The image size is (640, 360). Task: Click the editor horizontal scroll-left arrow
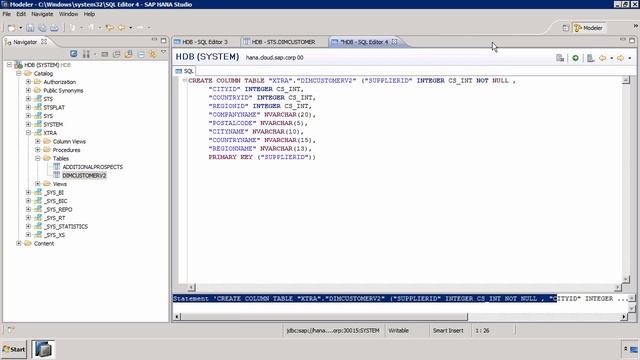191,288
